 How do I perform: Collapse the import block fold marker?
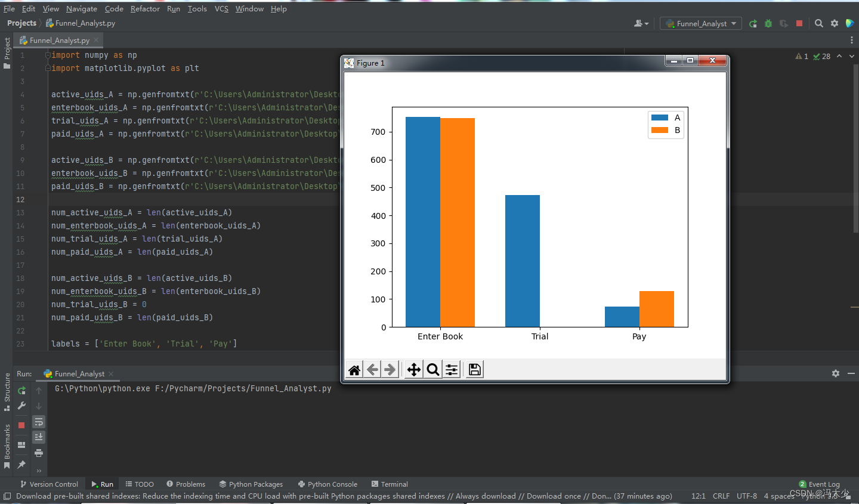(48, 55)
